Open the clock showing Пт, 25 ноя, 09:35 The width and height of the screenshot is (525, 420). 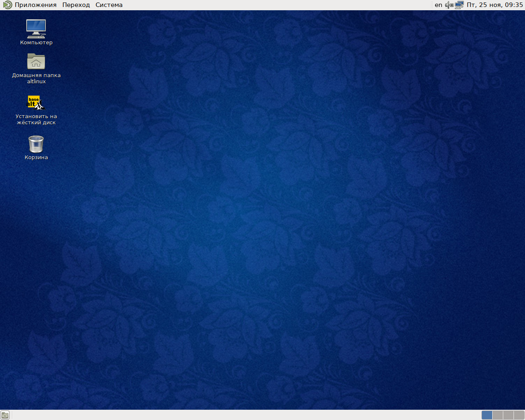[x=495, y=5]
